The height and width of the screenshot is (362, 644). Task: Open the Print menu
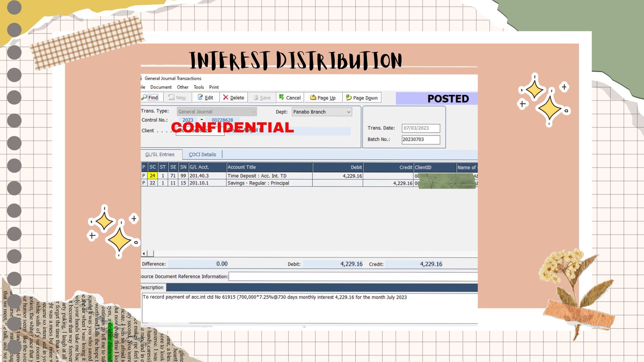pyautogui.click(x=214, y=87)
